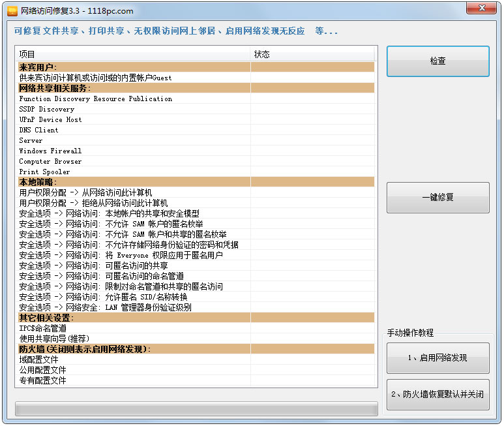The height and width of the screenshot is (426, 504).
Task: Click the 项目 column header
Action: click(x=133, y=54)
